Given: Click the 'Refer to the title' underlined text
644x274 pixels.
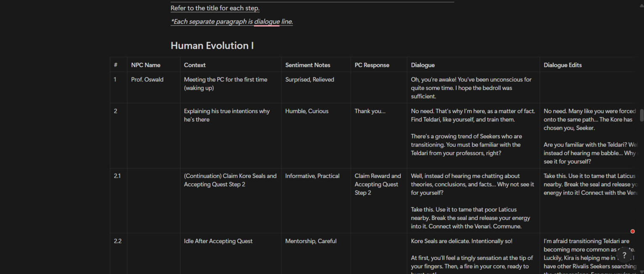Looking at the screenshot, I should (215, 8).
